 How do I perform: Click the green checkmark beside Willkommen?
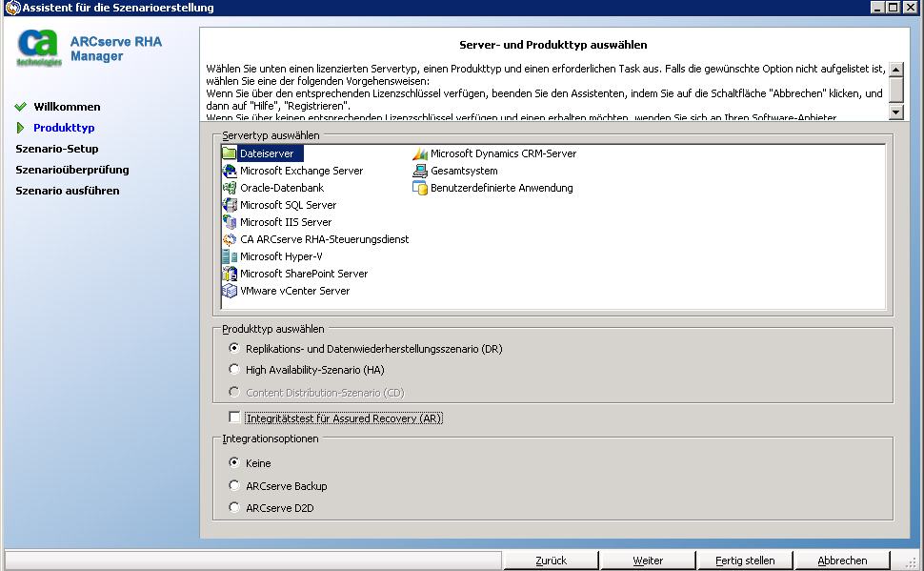(21, 107)
